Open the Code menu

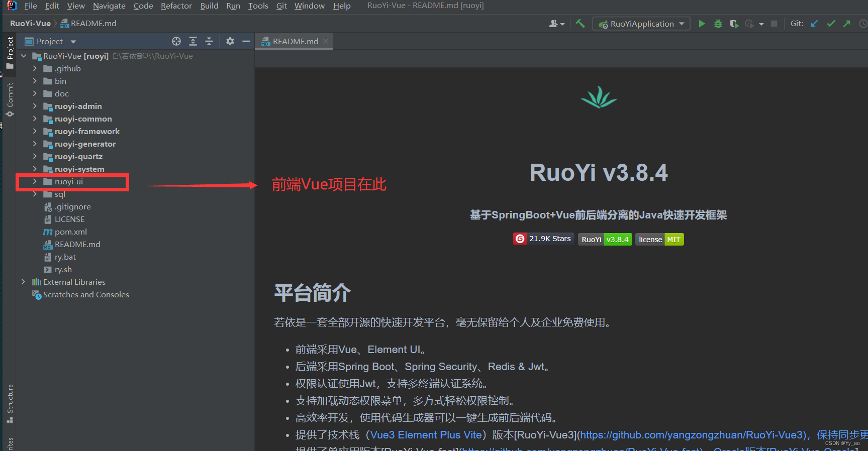(x=143, y=6)
